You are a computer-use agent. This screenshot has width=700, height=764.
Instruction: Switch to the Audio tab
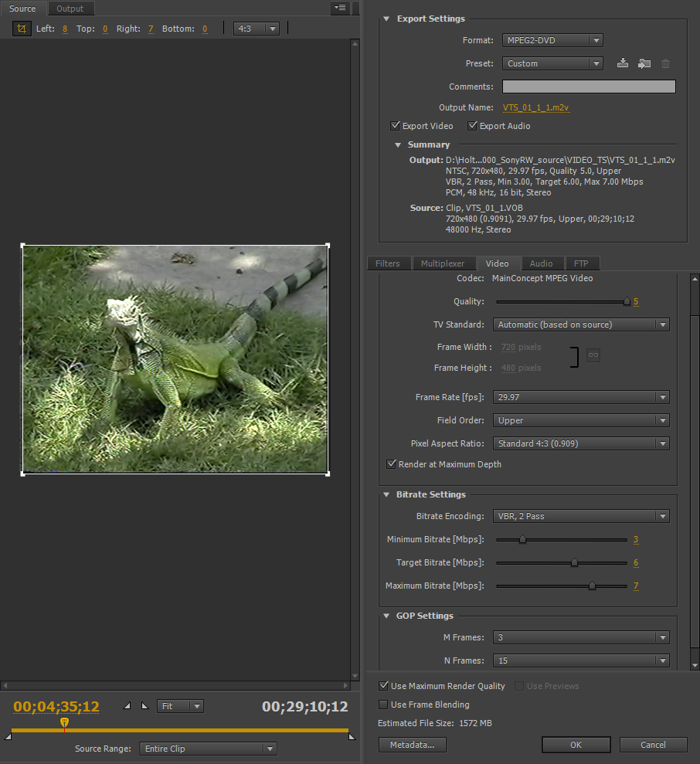point(541,263)
